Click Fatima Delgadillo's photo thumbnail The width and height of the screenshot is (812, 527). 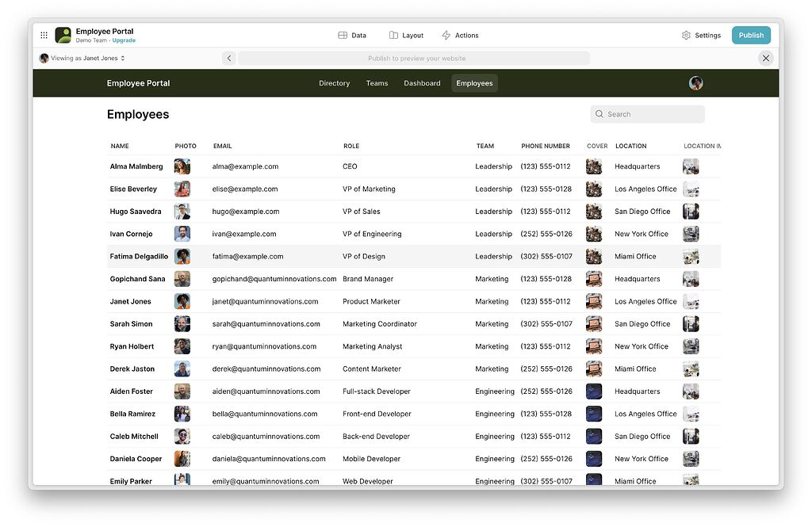click(182, 256)
